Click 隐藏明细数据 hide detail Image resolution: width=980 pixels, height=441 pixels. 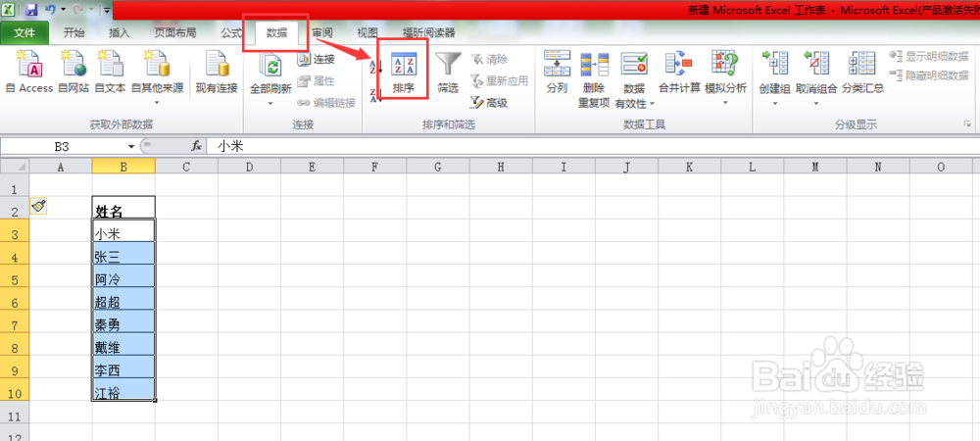[x=929, y=75]
